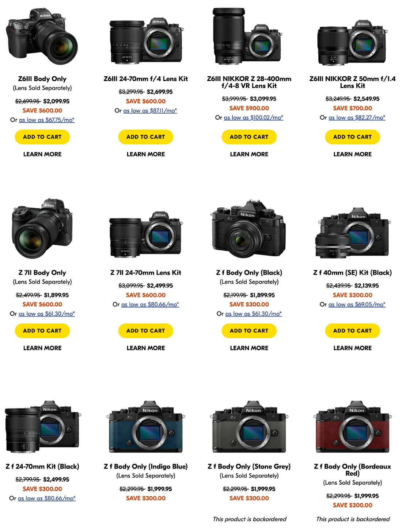Open the Z6III NIKKOR Z 50mm f/1.4 title
The width and height of the screenshot is (402, 532).
353,82
